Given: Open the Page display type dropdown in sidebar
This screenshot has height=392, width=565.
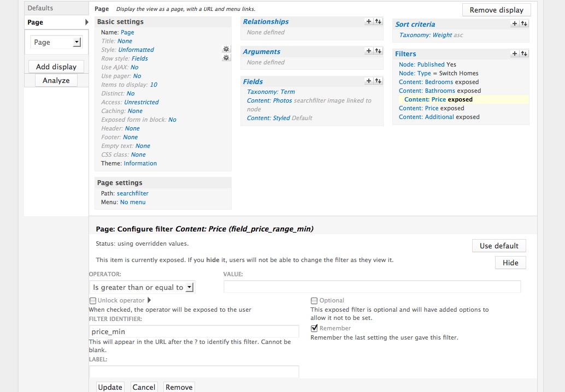Looking at the screenshot, I should pyautogui.click(x=56, y=42).
